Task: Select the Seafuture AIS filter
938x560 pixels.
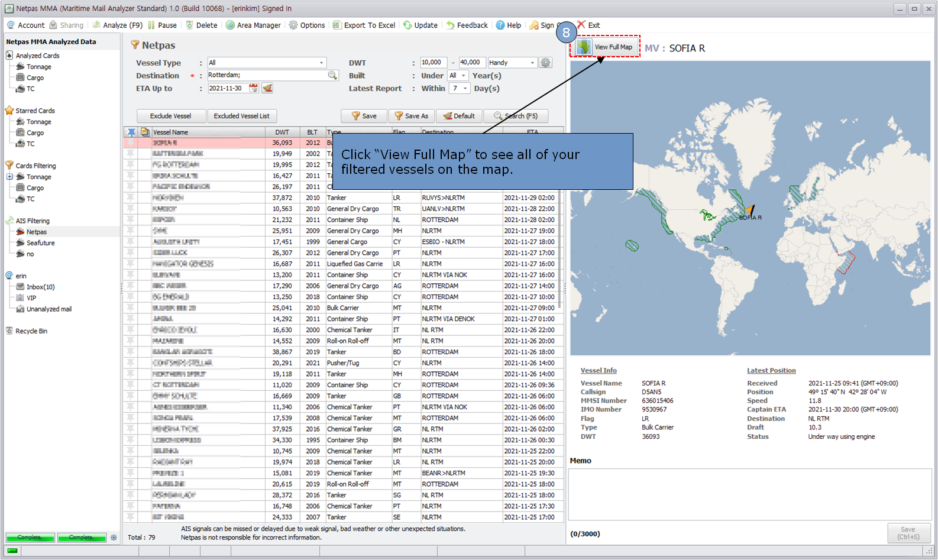Action: tap(40, 243)
